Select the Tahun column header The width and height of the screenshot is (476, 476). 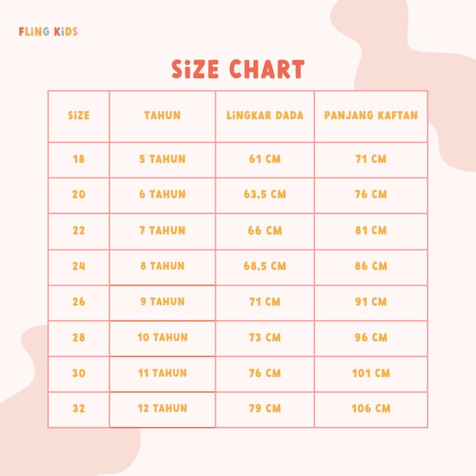pos(162,115)
